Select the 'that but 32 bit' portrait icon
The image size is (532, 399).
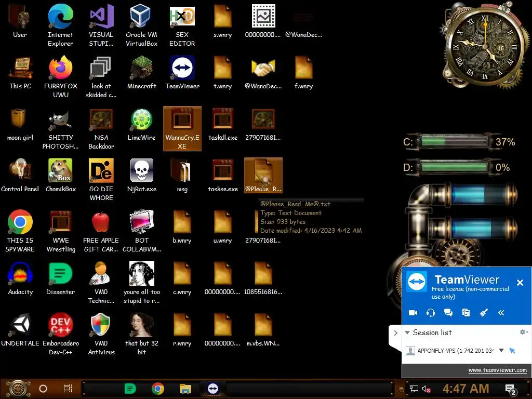[x=141, y=334]
